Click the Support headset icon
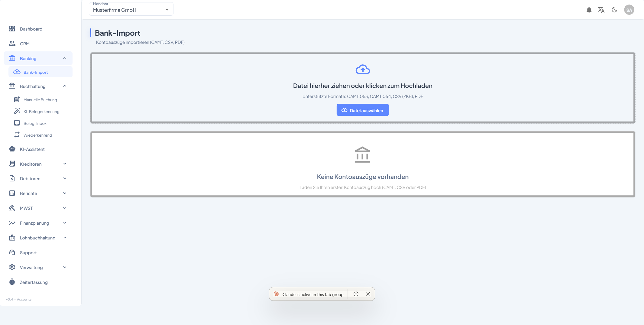The image size is (644, 325). (x=12, y=252)
